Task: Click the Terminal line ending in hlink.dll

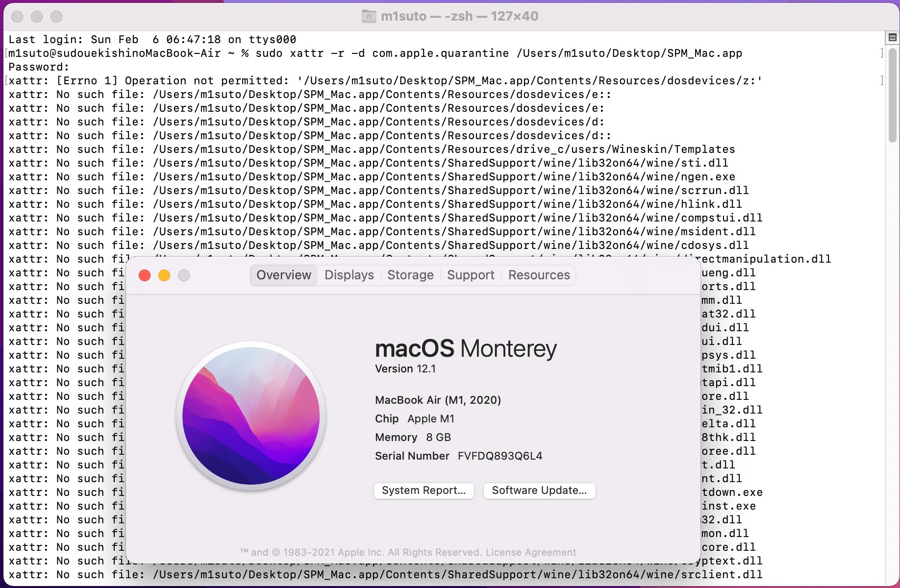Action: pyautogui.click(x=375, y=204)
